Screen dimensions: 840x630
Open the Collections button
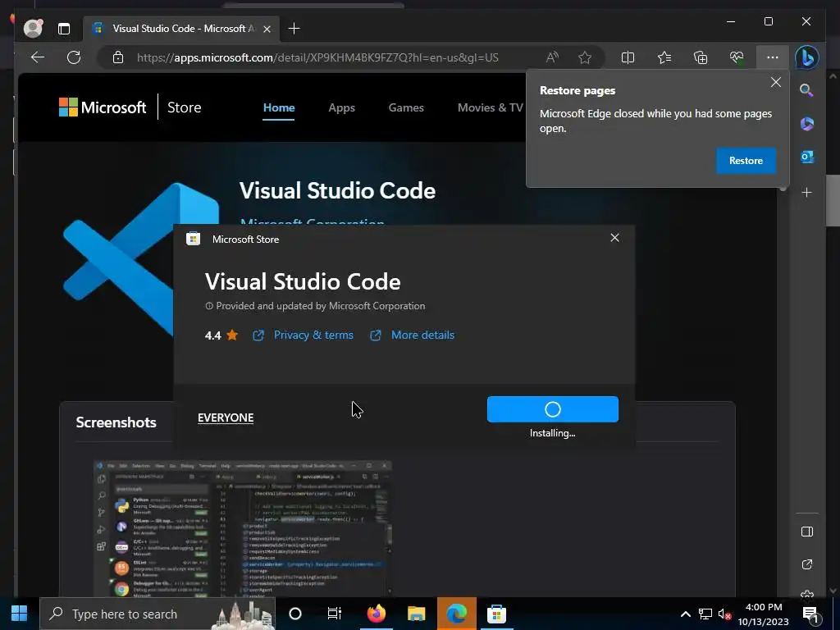[701, 57]
